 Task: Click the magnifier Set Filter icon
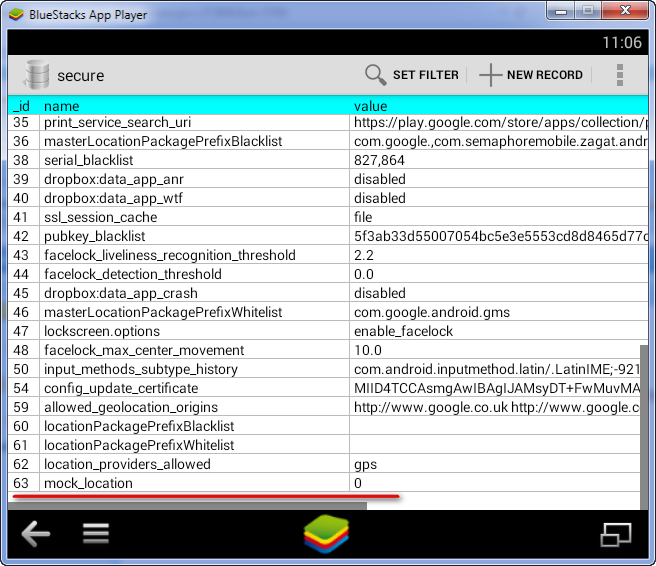[x=375, y=75]
